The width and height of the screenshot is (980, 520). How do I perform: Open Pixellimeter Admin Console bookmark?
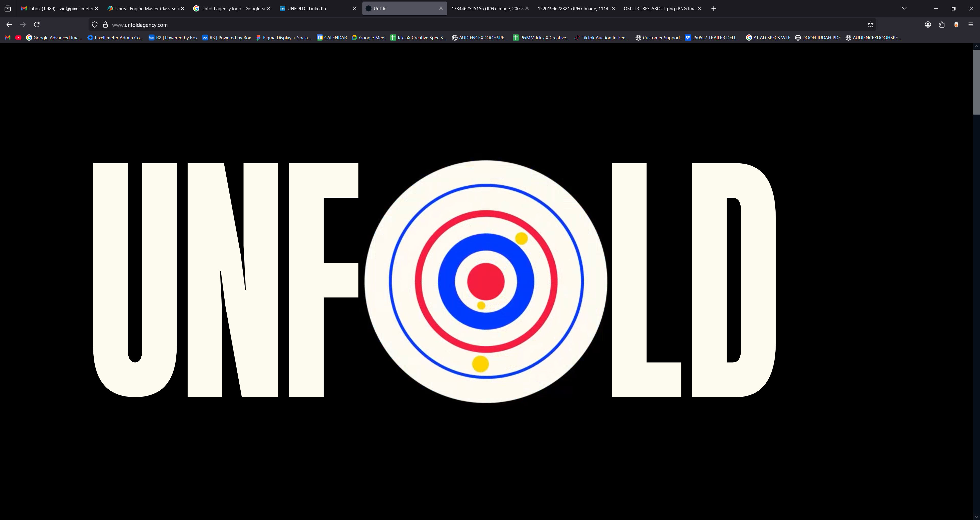click(115, 38)
